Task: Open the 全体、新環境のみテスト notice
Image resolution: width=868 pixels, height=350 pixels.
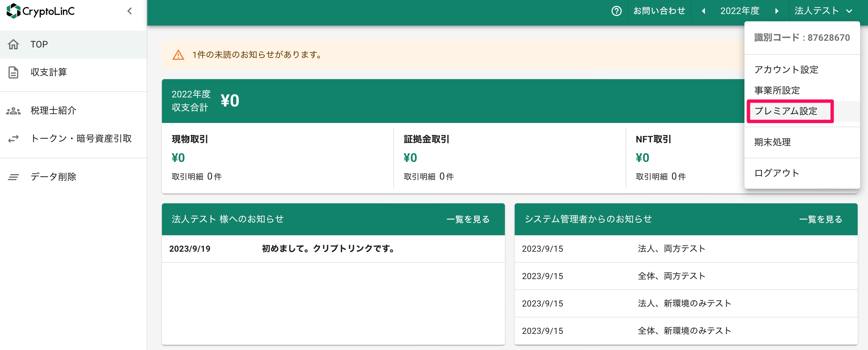Action: (x=684, y=331)
